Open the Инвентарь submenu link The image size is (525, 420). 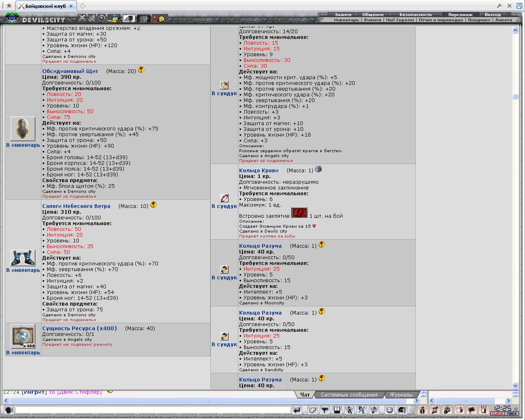point(346,20)
